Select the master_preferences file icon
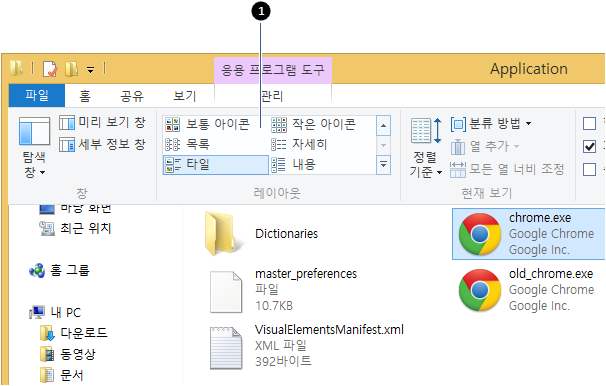 click(226, 292)
